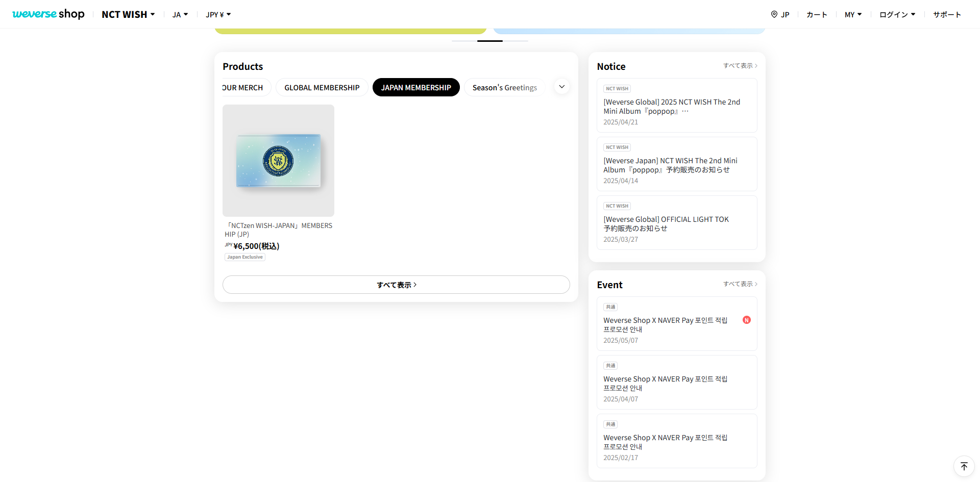Open the NAVER Pay event dated 2025/02/17

[x=677, y=441]
